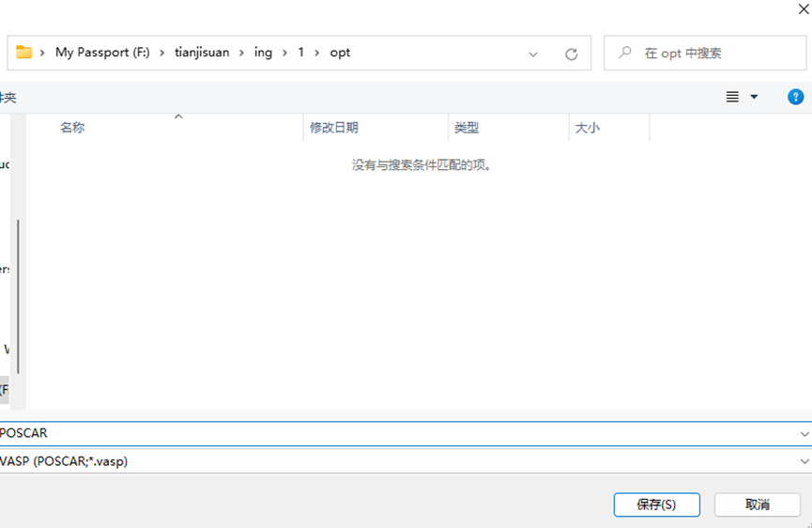This screenshot has height=528, width=812.
Task: Navigate to tianjisuan breadcrumb folder
Action: [202, 53]
